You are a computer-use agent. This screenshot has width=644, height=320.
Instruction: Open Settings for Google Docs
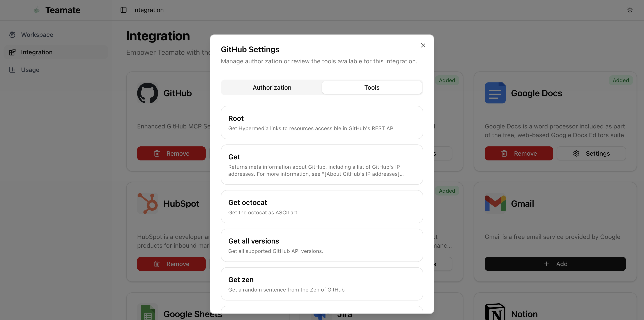click(591, 153)
